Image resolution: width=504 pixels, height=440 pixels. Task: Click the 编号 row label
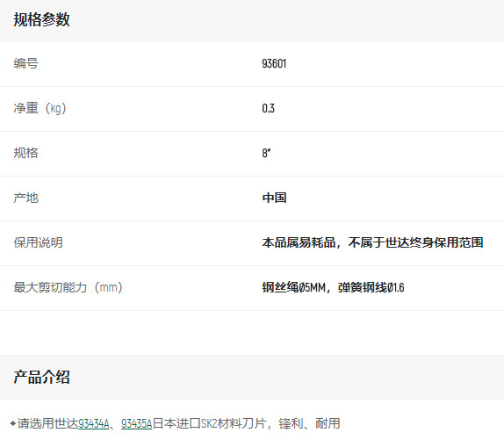click(x=25, y=63)
